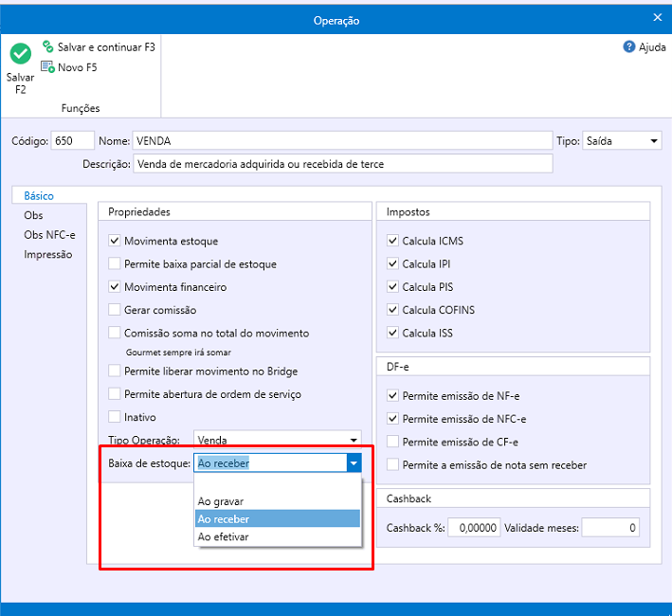Click the Descrição text field
This screenshot has width=672, height=616.
342,164
